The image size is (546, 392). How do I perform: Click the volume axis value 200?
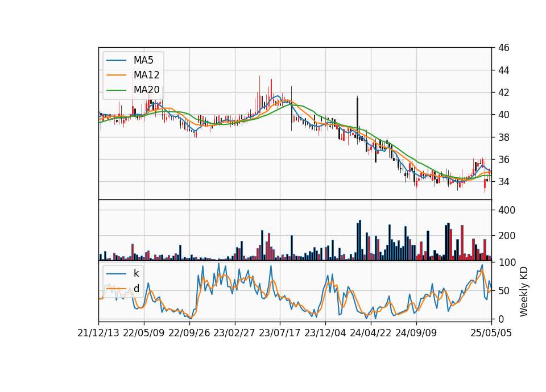507,236
